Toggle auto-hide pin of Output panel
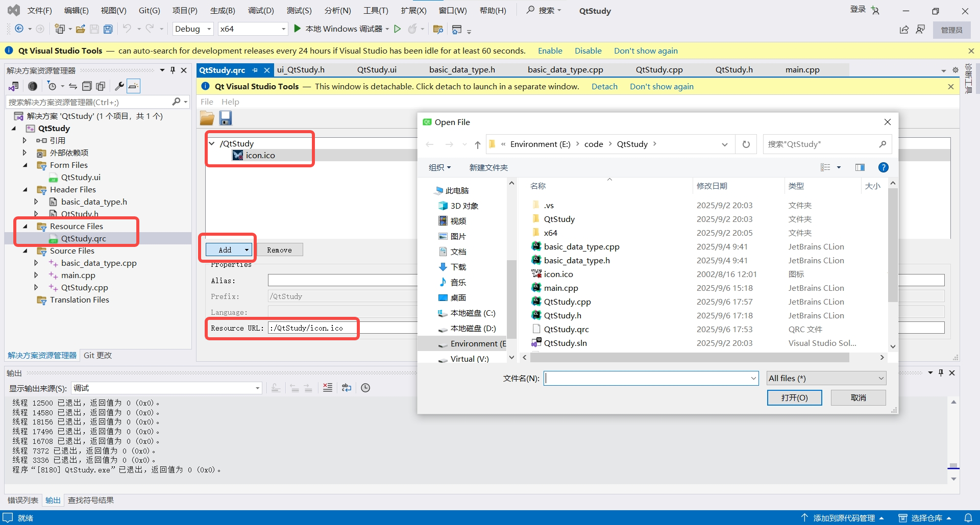This screenshot has width=980, height=525. (941, 373)
